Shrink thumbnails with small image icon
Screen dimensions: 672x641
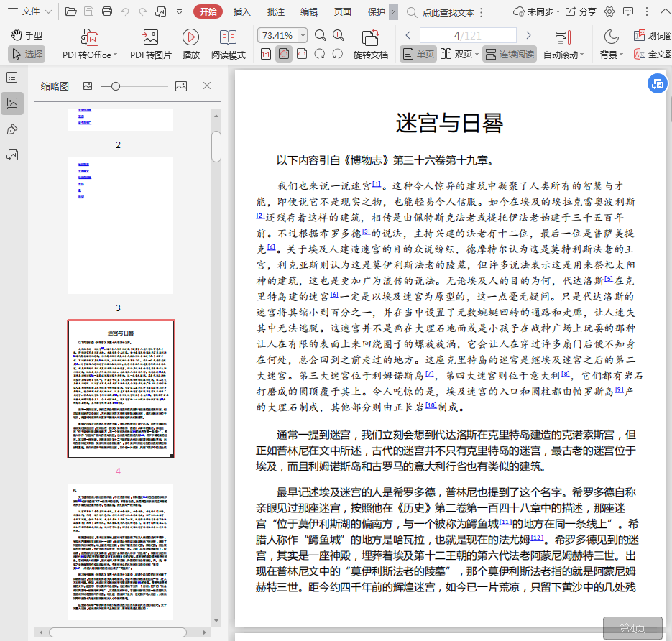click(88, 86)
